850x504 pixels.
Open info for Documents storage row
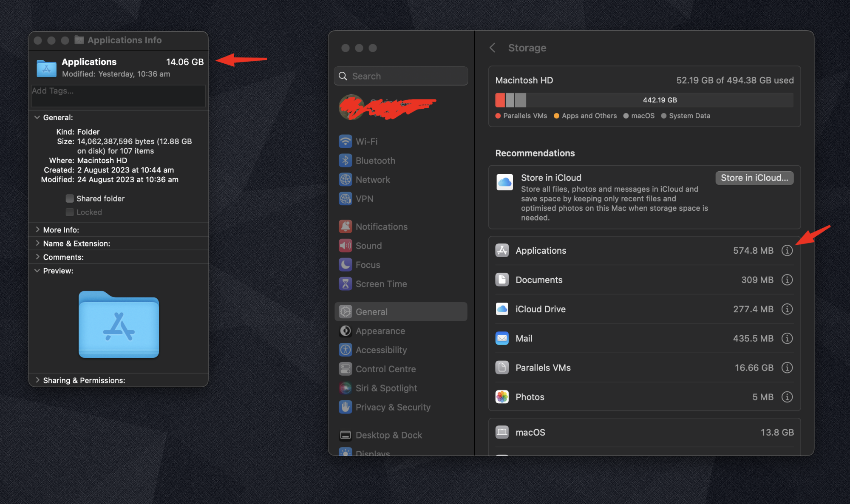click(787, 280)
